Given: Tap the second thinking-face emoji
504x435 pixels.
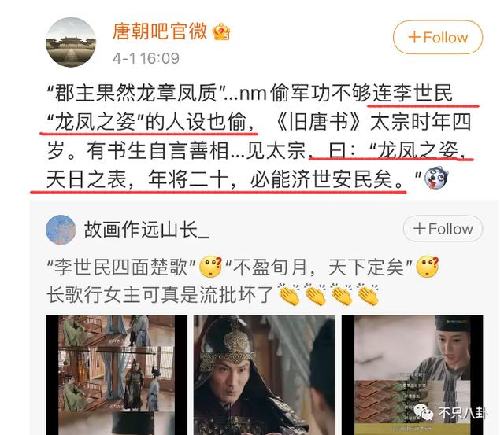Looking at the screenshot, I should point(427,267).
